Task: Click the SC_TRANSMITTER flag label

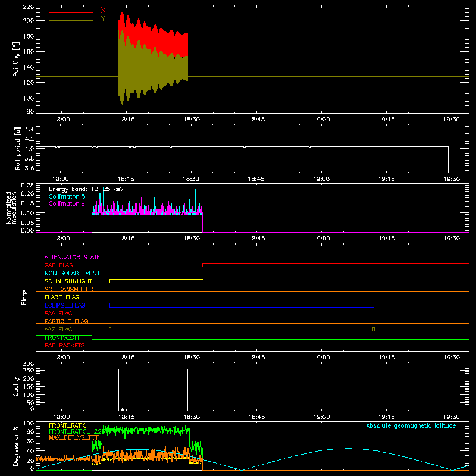Action: (x=69, y=289)
